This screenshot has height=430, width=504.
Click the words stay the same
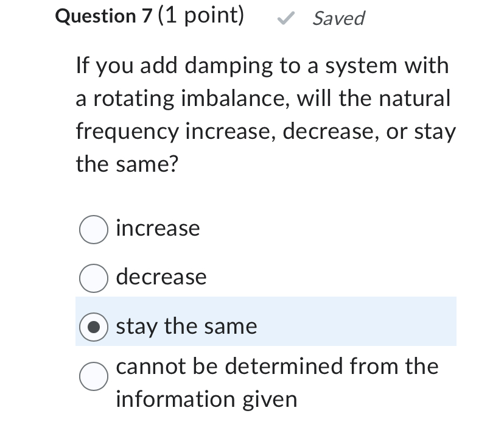(186, 326)
